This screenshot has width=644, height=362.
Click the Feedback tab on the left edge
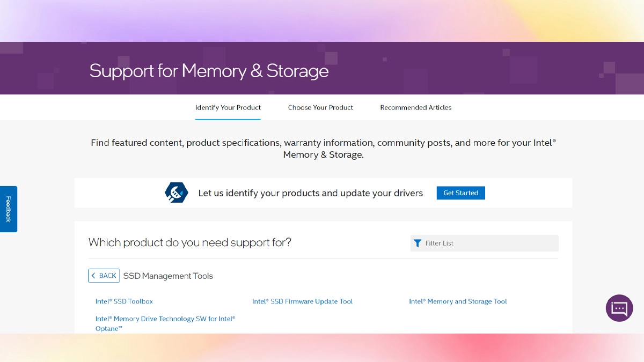tap(8, 209)
